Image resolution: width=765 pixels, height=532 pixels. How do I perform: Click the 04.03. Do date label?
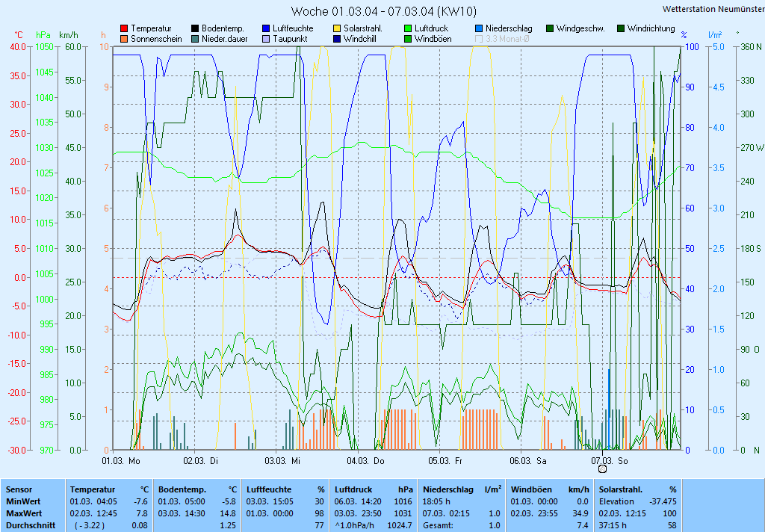pos(365,461)
